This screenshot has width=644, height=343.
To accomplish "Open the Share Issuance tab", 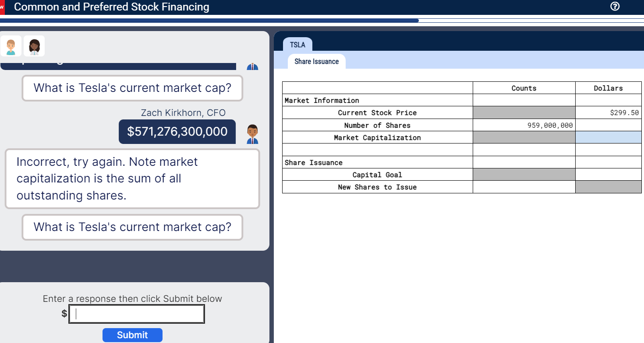I will (x=316, y=61).
